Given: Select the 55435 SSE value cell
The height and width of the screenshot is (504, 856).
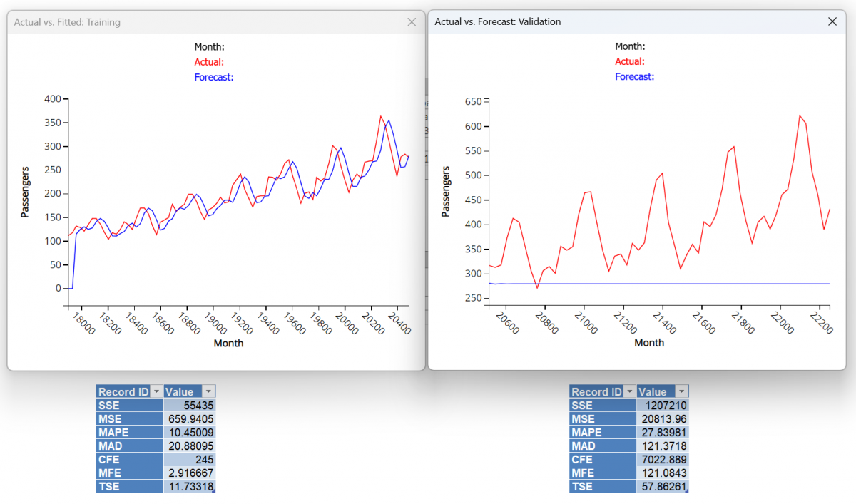Looking at the screenshot, I should coord(189,405).
